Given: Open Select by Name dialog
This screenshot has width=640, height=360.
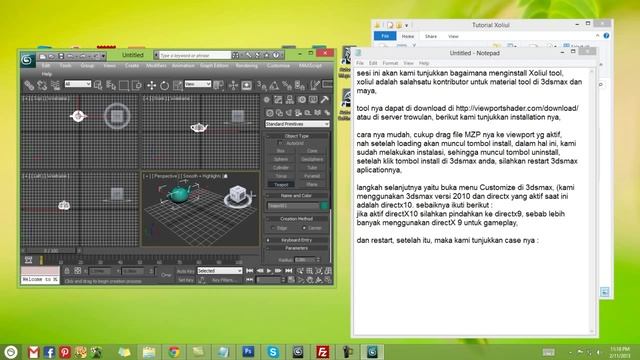Looking at the screenshot, I should click(111, 85).
